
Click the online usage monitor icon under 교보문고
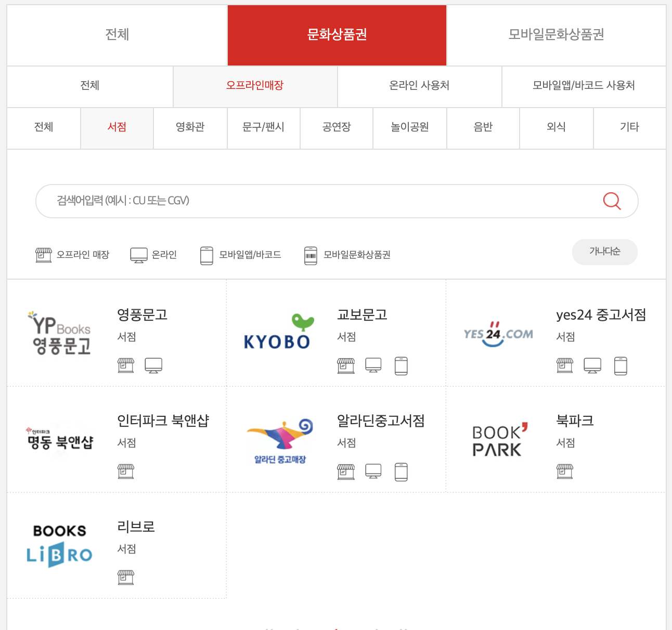373,365
